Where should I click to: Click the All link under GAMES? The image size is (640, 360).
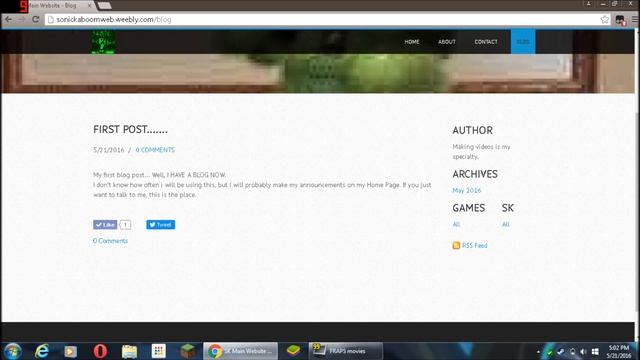point(456,224)
